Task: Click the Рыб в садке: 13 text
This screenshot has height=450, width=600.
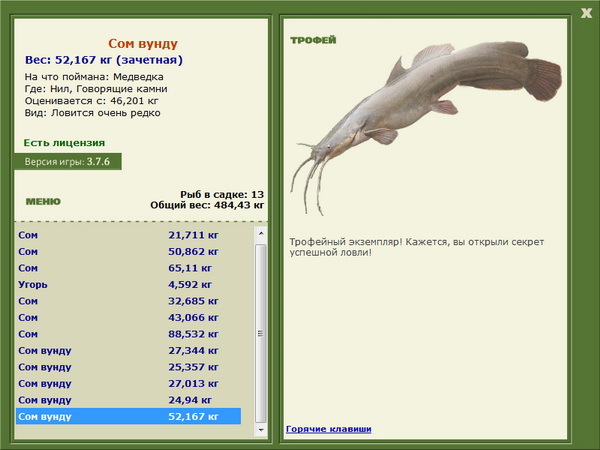Action: [x=222, y=194]
